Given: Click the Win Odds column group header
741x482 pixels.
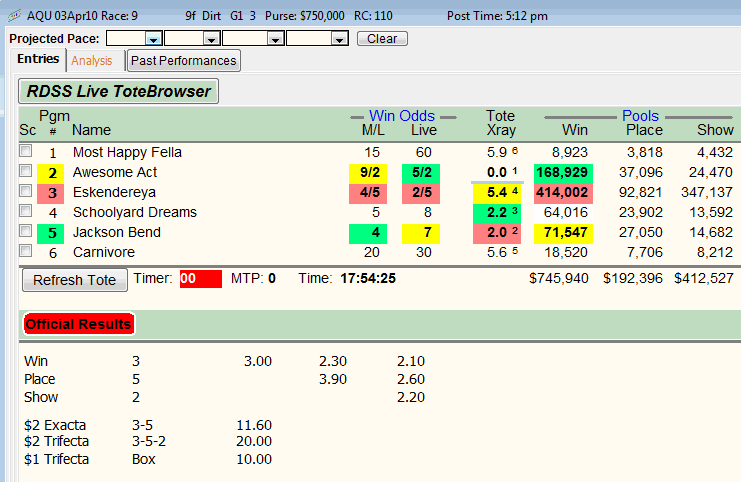Looking at the screenshot, I should click(402, 116).
